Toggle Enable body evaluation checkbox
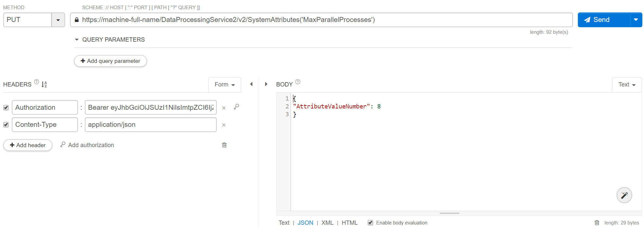Viewport: 644px width, 230px height. [370, 223]
